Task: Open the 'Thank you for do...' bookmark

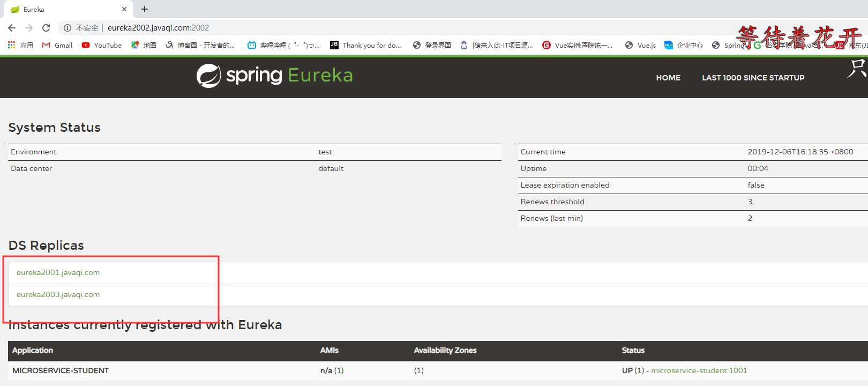Action: click(365, 46)
